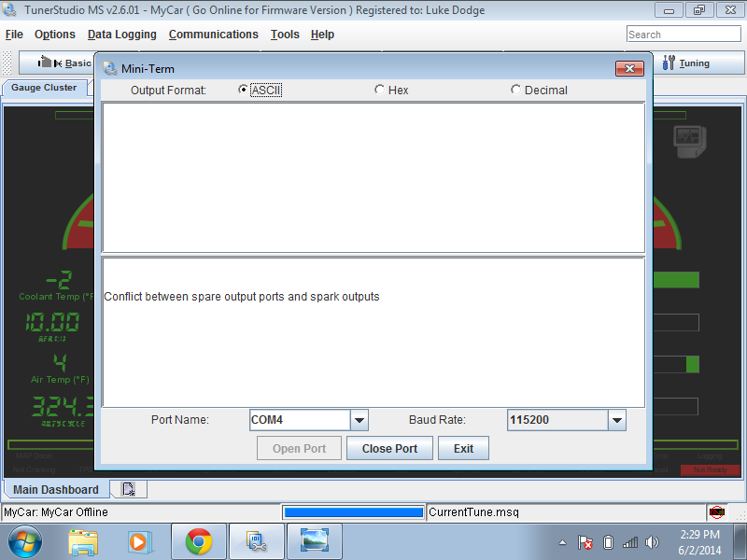Click the Search input field
The image size is (747, 560).
tap(684, 35)
